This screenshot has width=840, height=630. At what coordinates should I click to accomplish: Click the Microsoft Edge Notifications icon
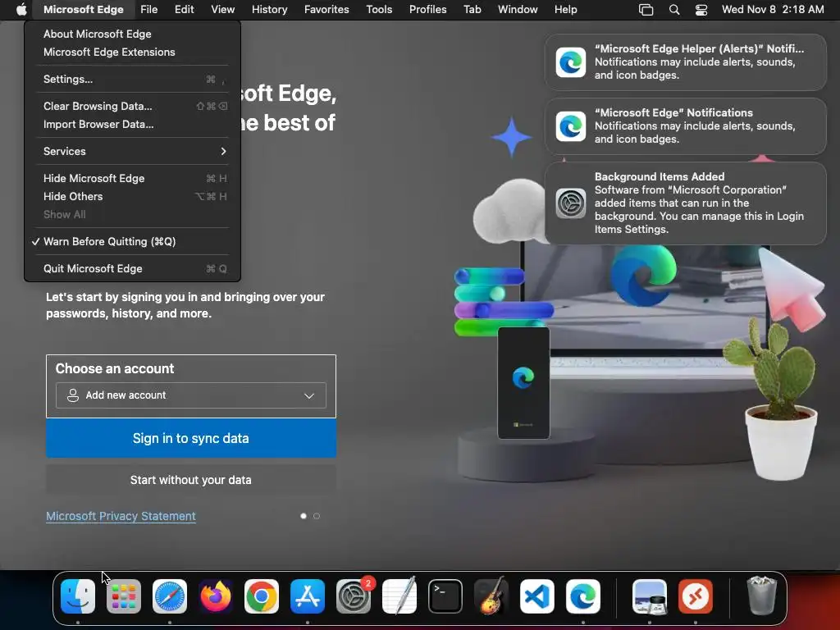tap(571, 126)
